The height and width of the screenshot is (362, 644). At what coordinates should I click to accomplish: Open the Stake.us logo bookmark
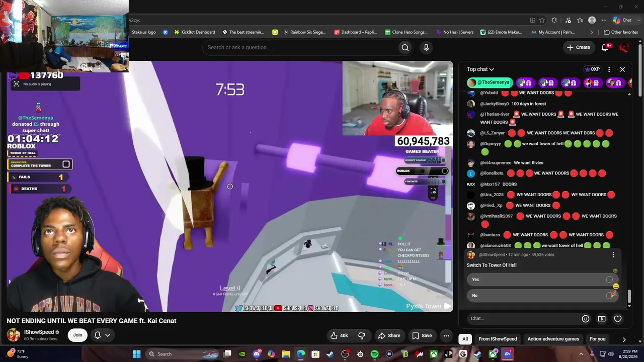pos(144,32)
